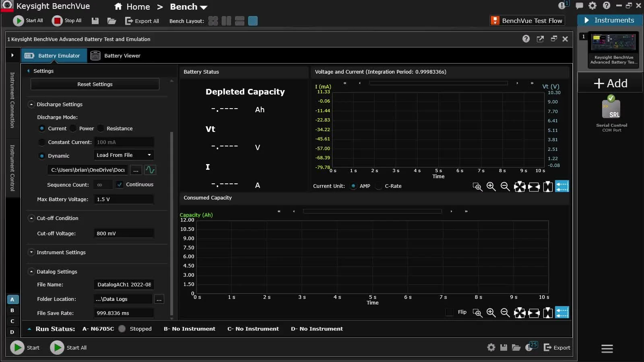644x362 pixels.
Task: Pop out the Battery Test panel window
Action: 540,39
